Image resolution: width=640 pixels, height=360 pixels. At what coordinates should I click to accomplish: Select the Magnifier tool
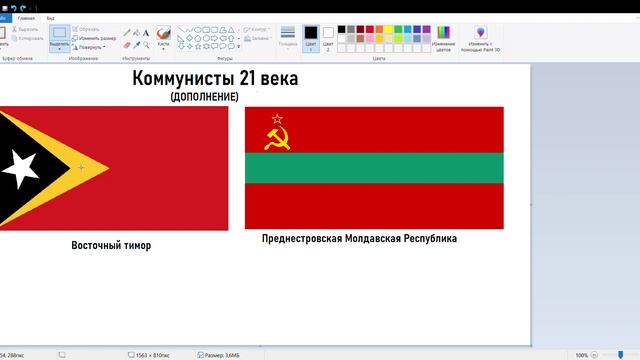[x=146, y=45]
